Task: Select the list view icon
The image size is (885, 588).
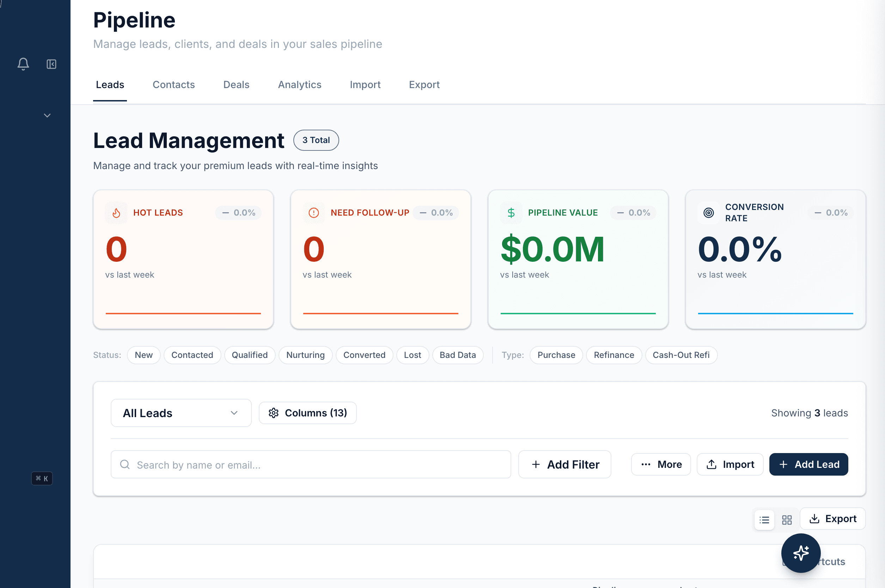Action: pos(764,519)
